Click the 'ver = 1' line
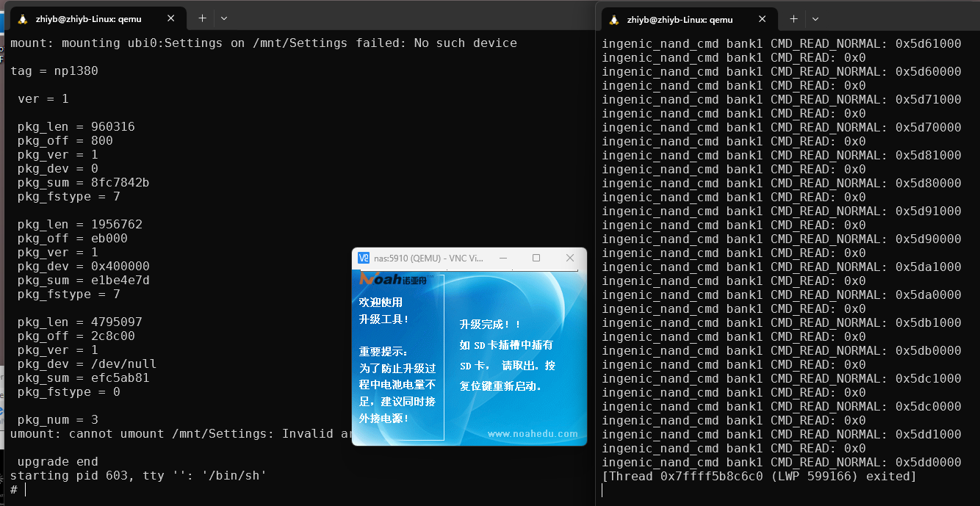The image size is (980, 506). [x=43, y=99]
